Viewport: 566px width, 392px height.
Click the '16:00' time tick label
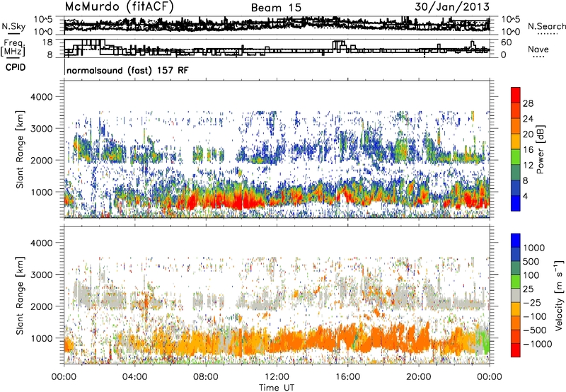(x=347, y=377)
